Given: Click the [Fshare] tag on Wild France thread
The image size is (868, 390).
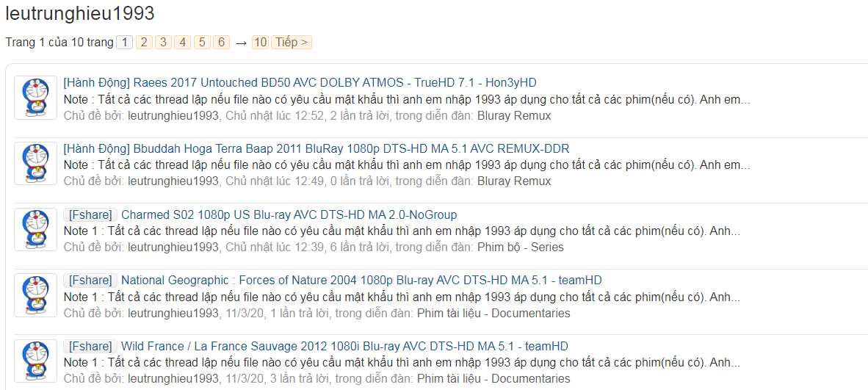Looking at the screenshot, I should click(90, 346).
